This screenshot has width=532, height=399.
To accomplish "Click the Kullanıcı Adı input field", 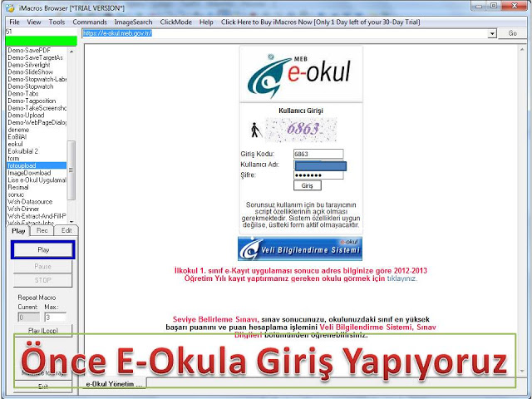I will click(320, 165).
